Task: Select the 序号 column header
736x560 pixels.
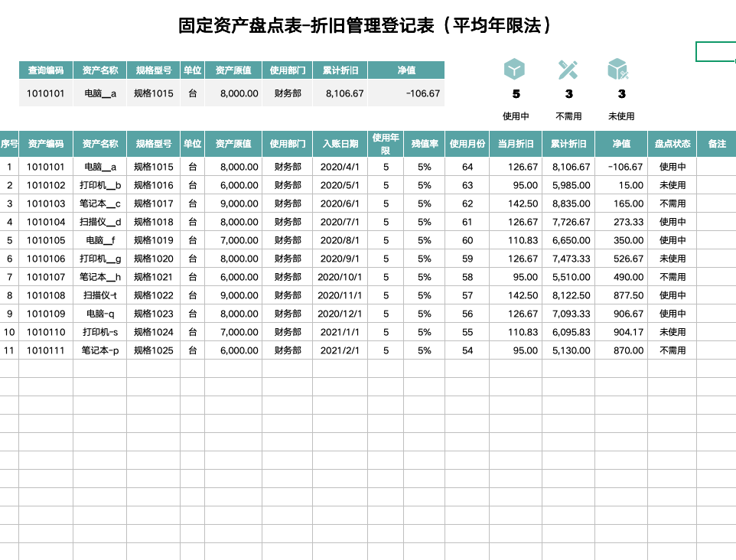Action: pos(9,144)
